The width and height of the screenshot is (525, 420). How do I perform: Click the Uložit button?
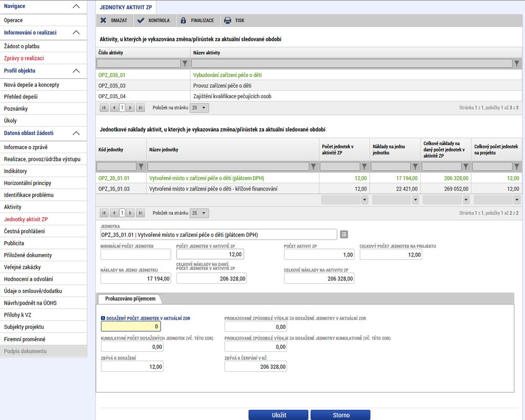pos(278,415)
